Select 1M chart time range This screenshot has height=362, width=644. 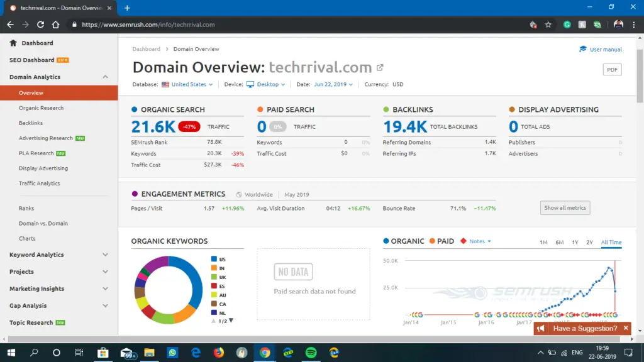click(543, 242)
